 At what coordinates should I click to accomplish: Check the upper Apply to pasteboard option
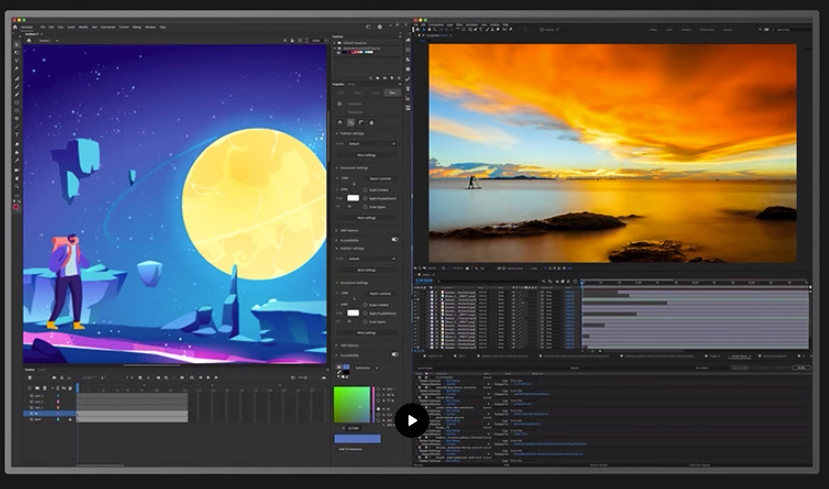(x=366, y=198)
